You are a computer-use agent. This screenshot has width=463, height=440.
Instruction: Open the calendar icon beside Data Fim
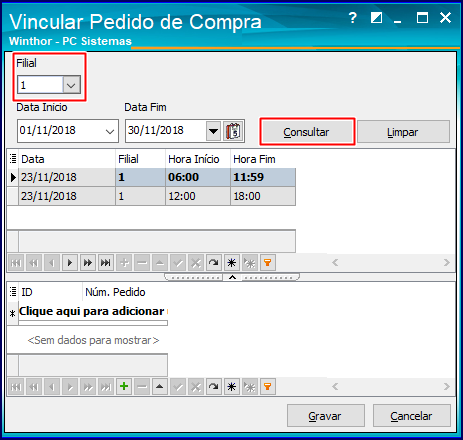click(x=233, y=131)
